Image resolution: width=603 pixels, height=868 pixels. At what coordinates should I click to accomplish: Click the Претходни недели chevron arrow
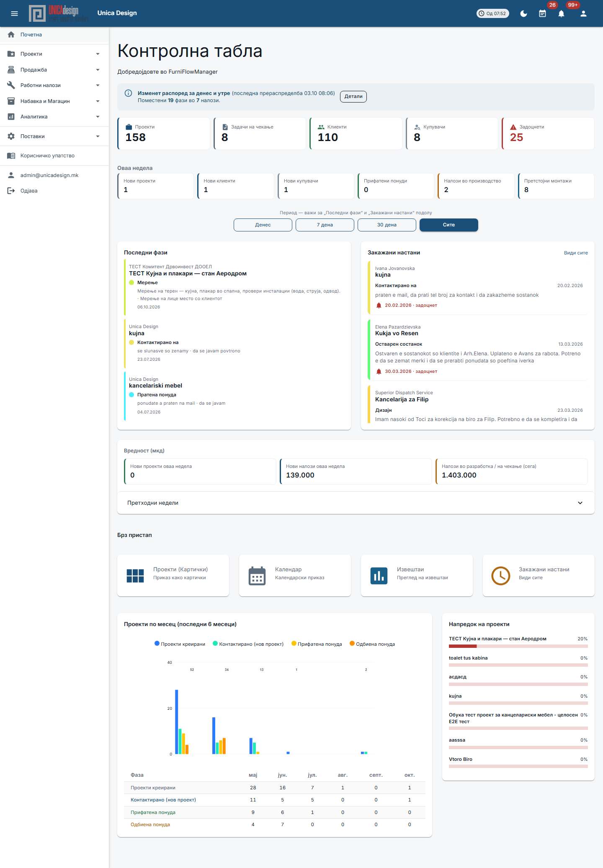(580, 503)
